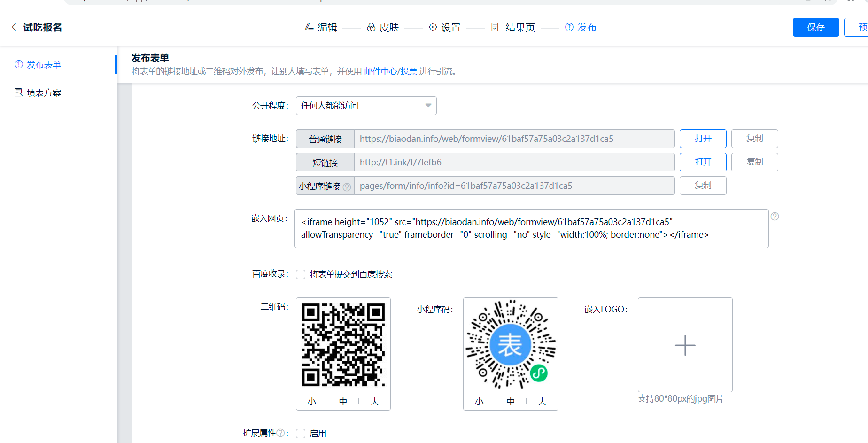This screenshot has width=868, height=443.
Task: Click the QR code image
Action: (x=343, y=345)
